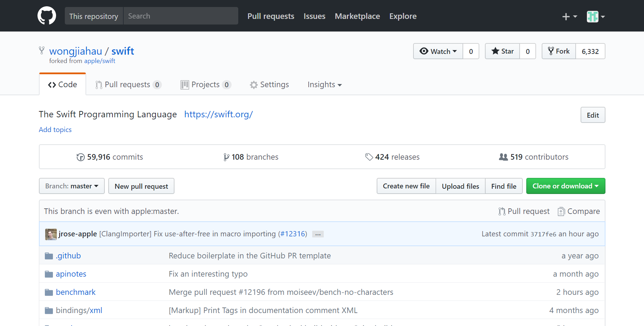This screenshot has width=644, height=326.
Task: Click the Edit description button
Action: tap(592, 115)
